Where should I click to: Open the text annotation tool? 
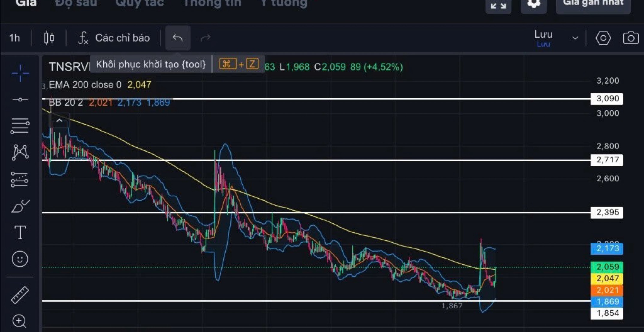pyautogui.click(x=20, y=232)
